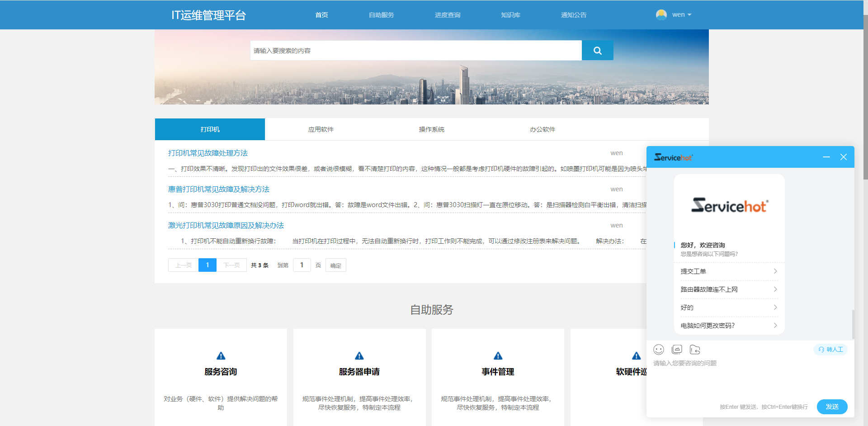
Task: Open the 知识库 menu item
Action: [510, 14]
